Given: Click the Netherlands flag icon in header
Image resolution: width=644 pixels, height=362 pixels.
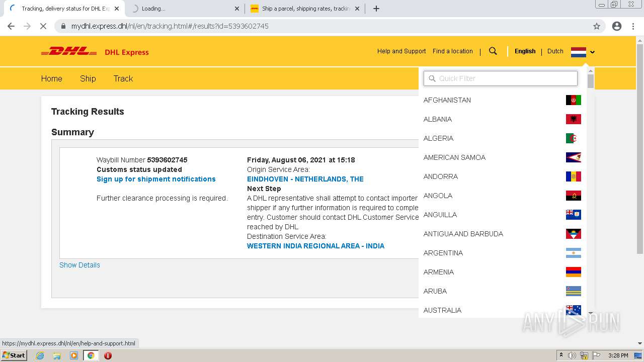Looking at the screenshot, I should [579, 52].
